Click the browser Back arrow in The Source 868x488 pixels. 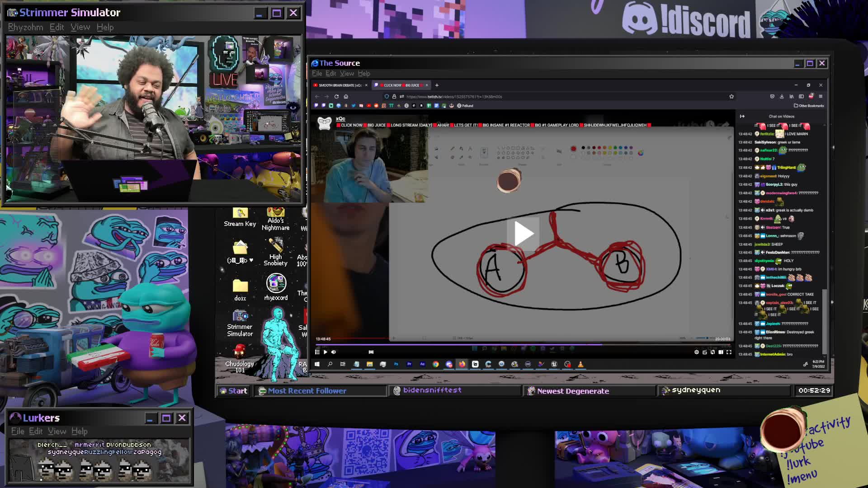[317, 96]
